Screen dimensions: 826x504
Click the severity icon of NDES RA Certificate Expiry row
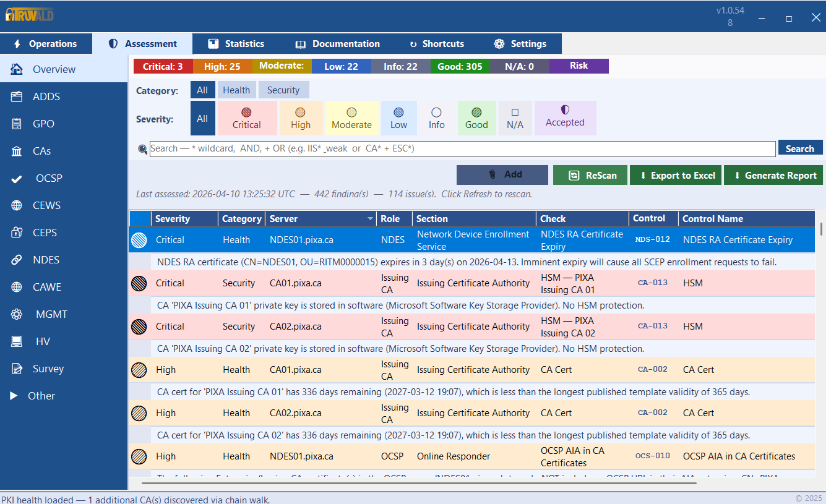[x=139, y=240]
